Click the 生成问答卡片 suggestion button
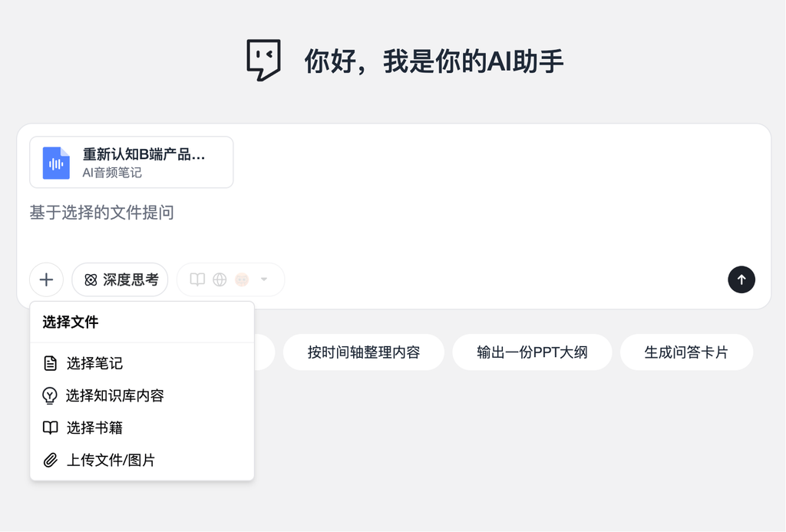Image resolution: width=786 pixels, height=532 pixels. pos(686,352)
